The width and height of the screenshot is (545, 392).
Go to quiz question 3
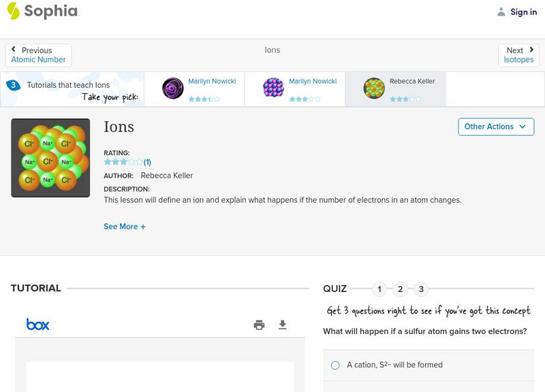coord(421,289)
